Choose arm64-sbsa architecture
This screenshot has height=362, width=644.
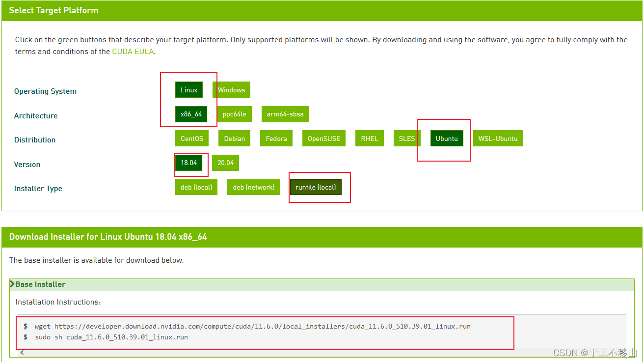tap(285, 114)
